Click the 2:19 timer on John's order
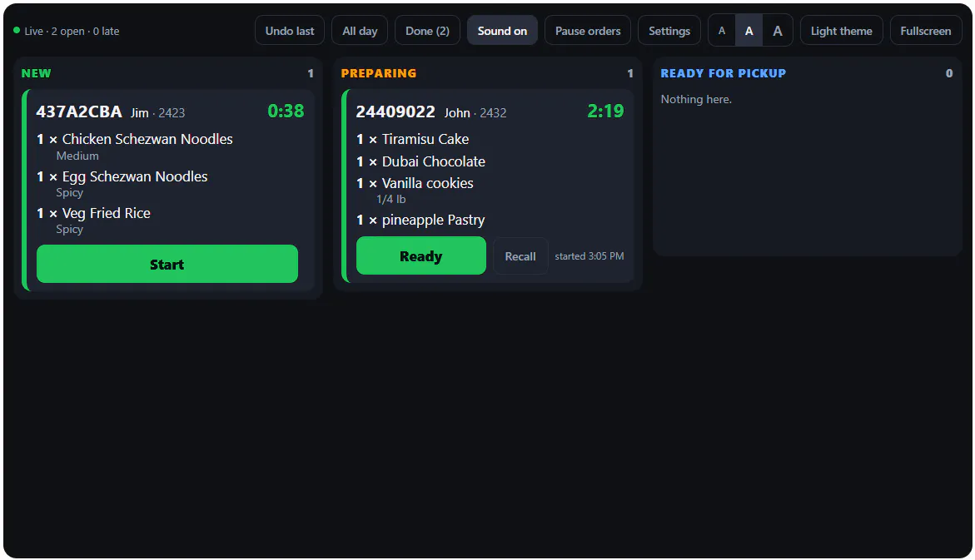 coord(605,112)
